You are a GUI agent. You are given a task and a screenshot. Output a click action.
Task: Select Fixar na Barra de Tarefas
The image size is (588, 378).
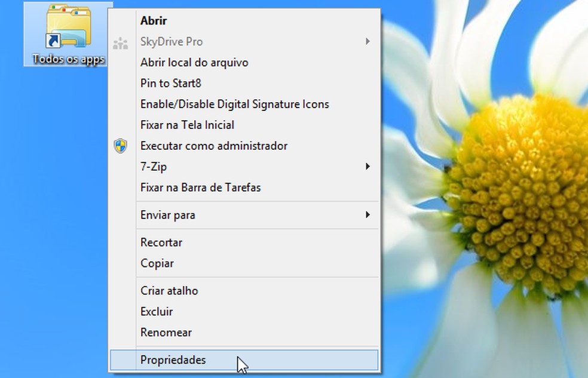(x=244, y=188)
